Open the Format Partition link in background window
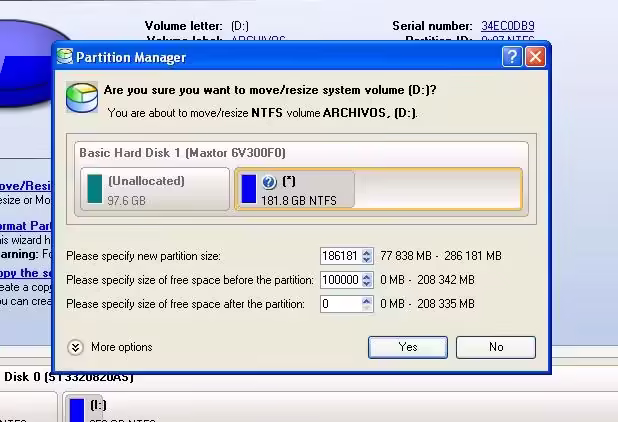Screen dimensions: 618x422 click(x=25, y=226)
